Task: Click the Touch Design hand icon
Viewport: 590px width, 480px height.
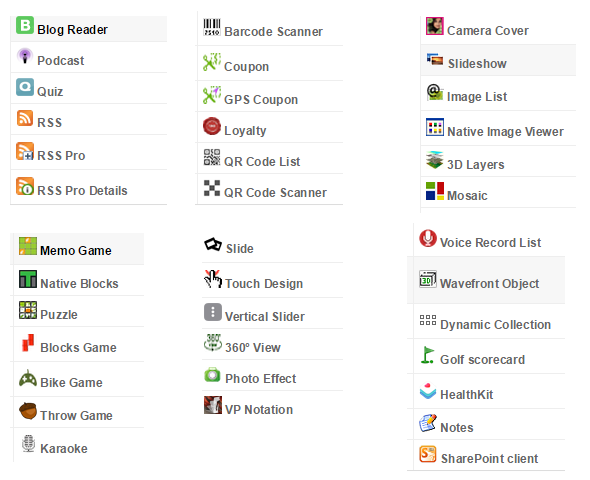Action: point(213,279)
